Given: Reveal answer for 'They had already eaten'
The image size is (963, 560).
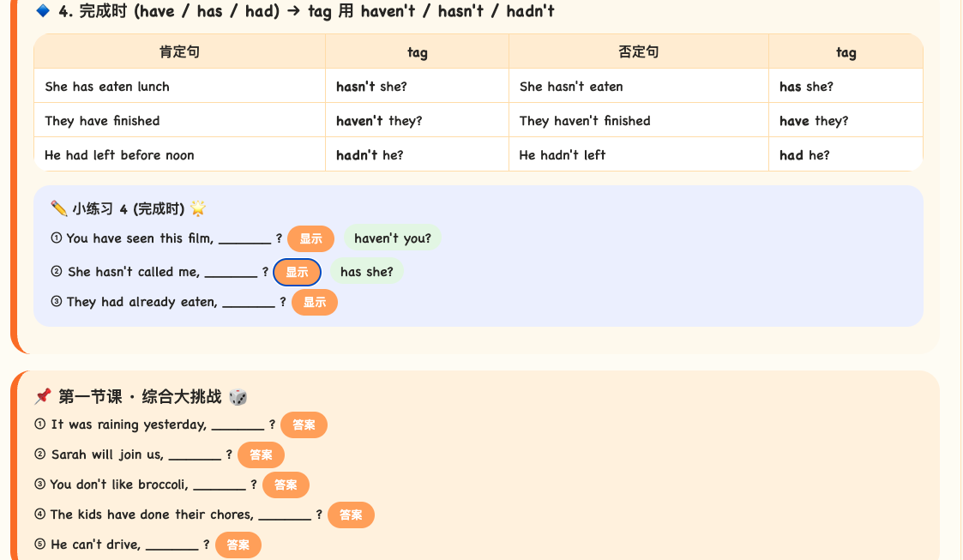Looking at the screenshot, I should click(315, 302).
